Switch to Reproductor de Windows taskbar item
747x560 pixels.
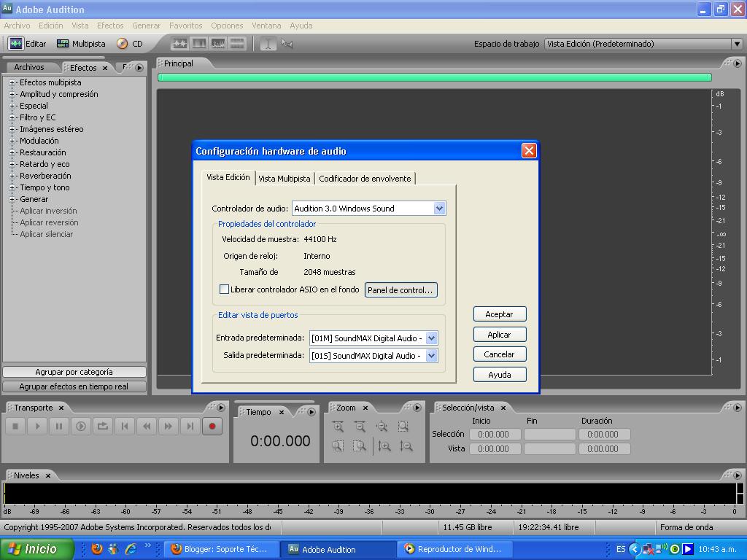[x=454, y=550]
